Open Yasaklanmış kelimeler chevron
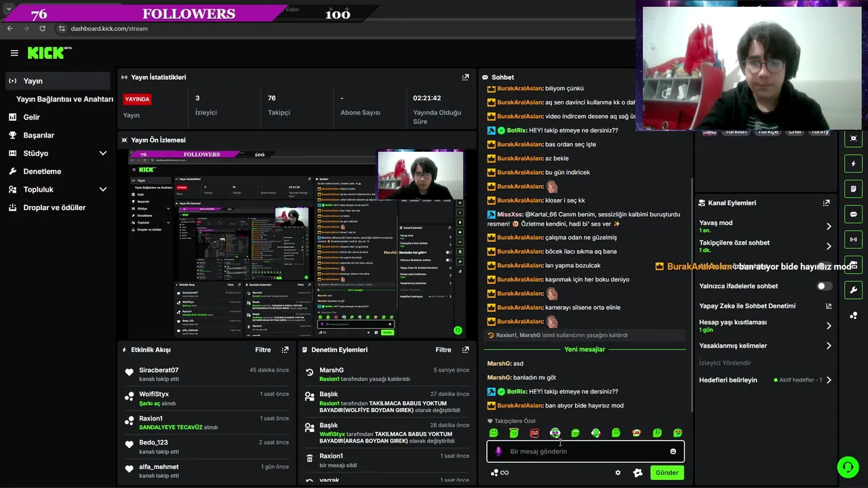 pos(829,346)
